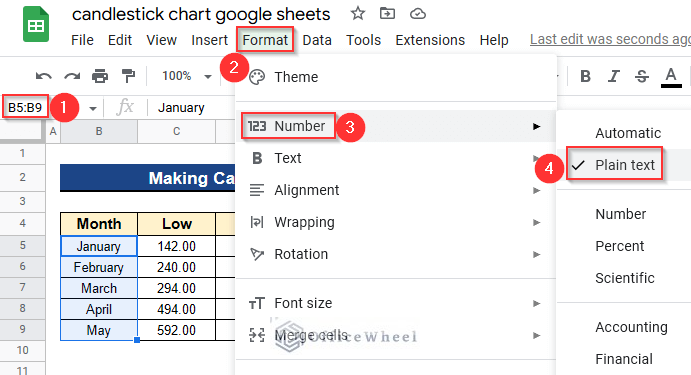Expand the Rotation submenu

396,254
